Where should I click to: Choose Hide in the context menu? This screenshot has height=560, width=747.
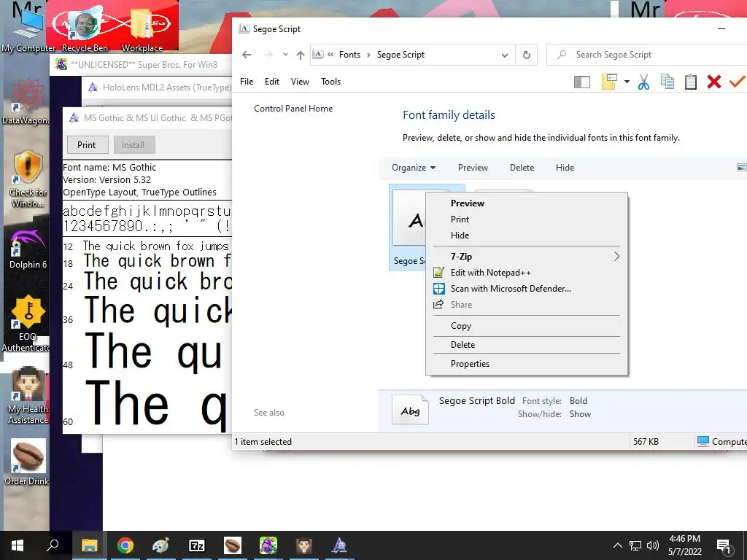coord(527,236)
